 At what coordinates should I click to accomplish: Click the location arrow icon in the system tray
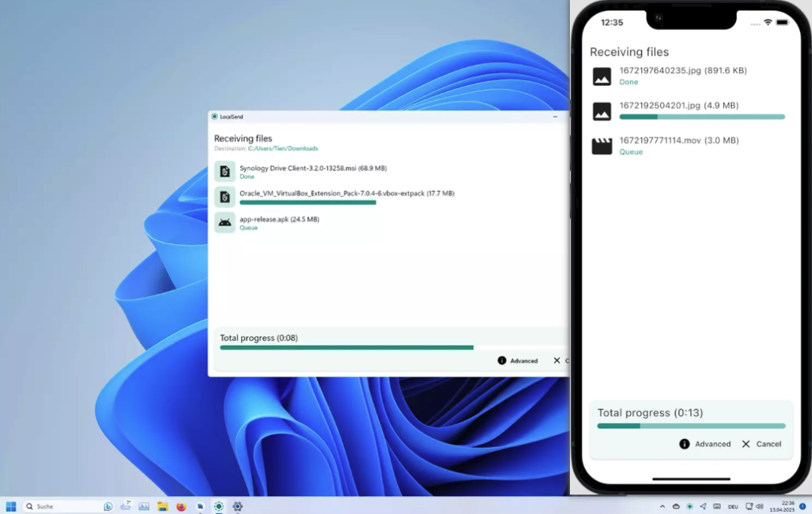[703, 506]
